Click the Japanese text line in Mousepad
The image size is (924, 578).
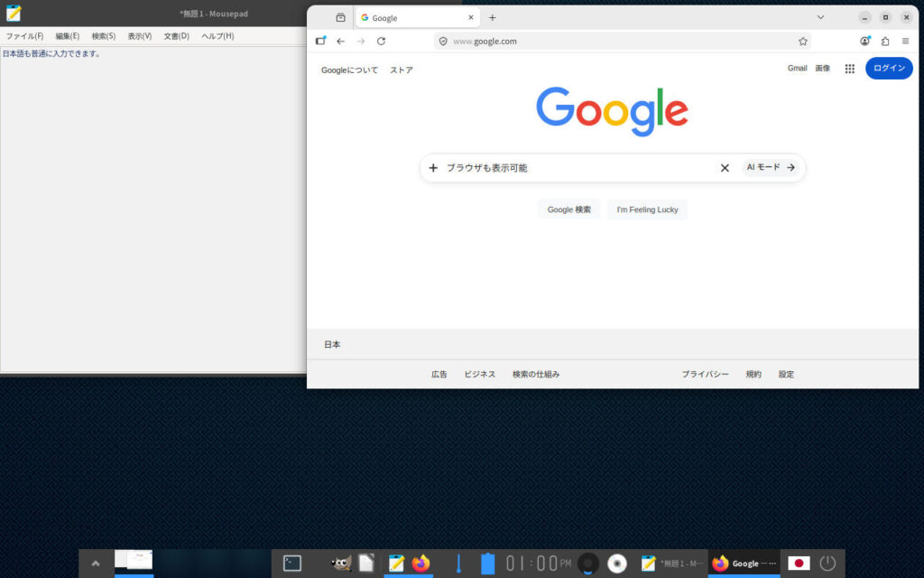pos(51,53)
